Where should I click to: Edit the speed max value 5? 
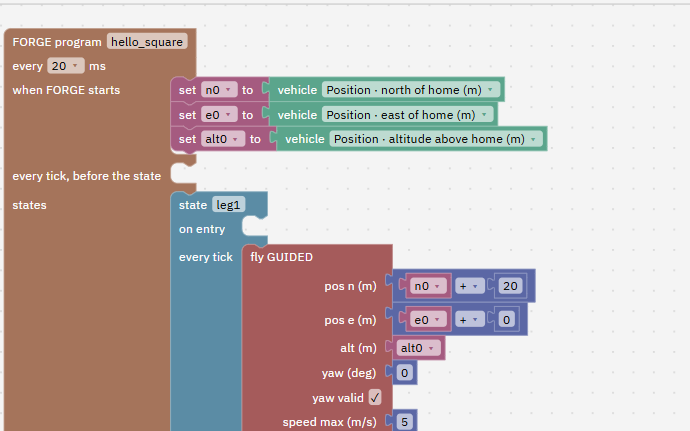(x=404, y=423)
